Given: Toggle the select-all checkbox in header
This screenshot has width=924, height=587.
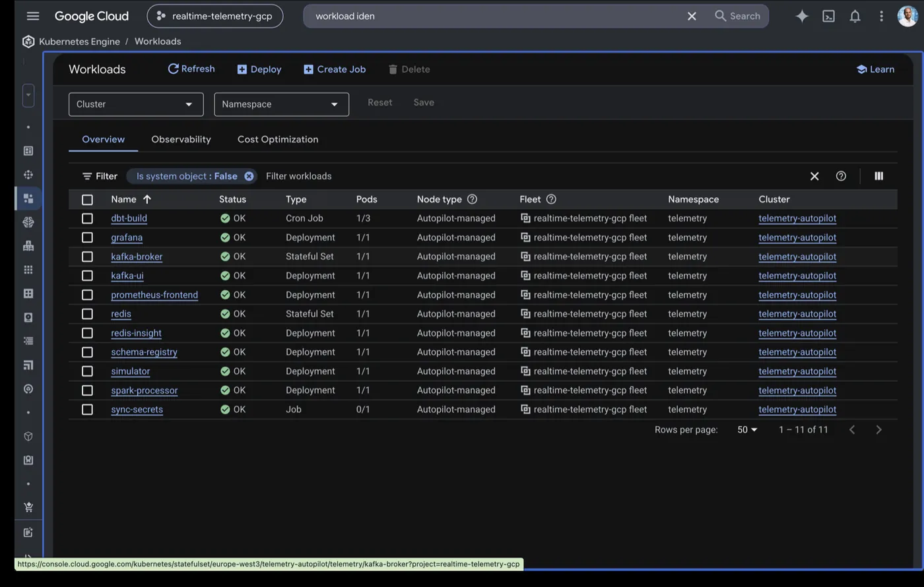Looking at the screenshot, I should point(87,199).
